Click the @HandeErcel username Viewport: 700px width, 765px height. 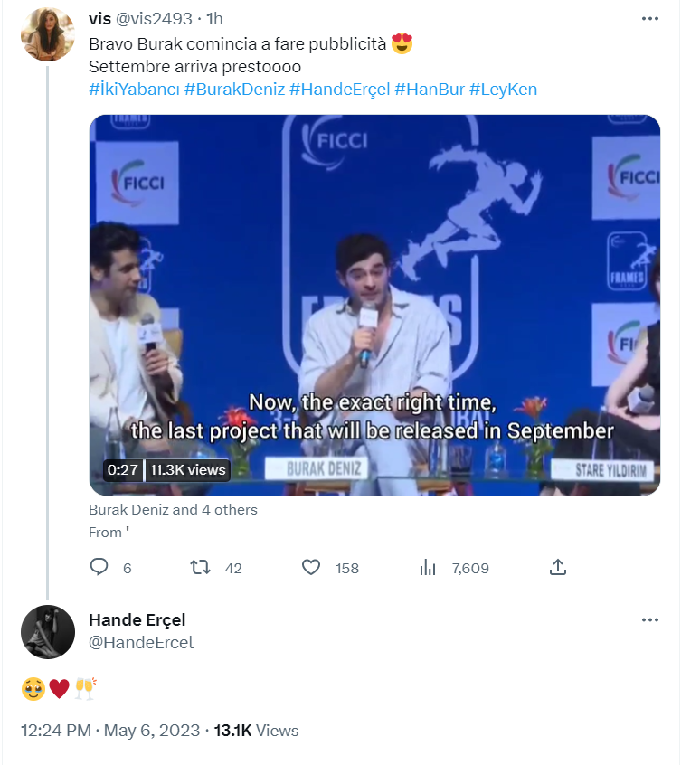coord(141,643)
